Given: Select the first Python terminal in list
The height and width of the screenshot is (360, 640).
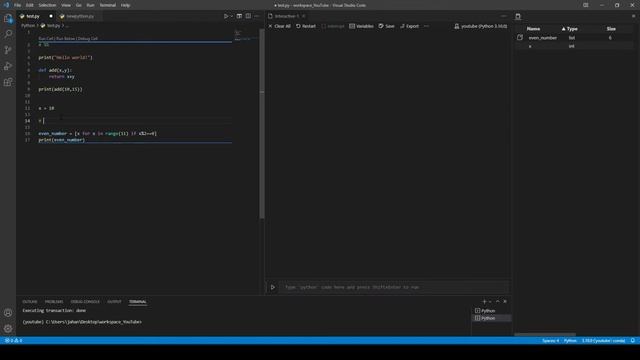Looking at the screenshot, I should [x=491, y=311].
